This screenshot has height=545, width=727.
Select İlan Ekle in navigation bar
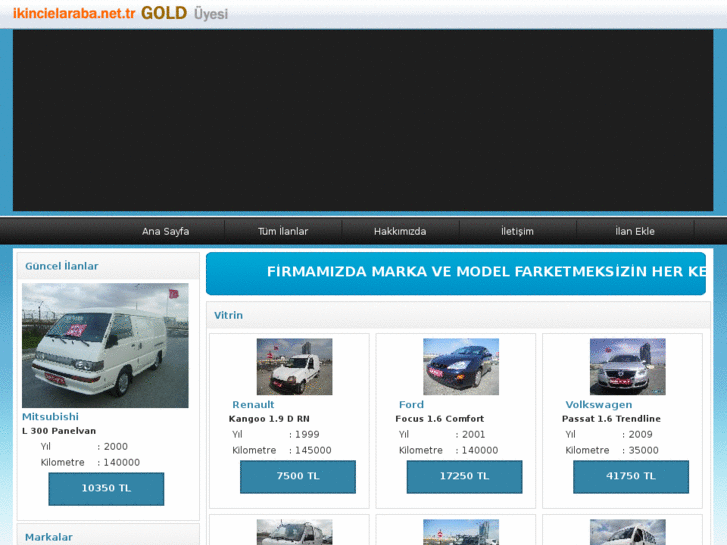(x=635, y=231)
